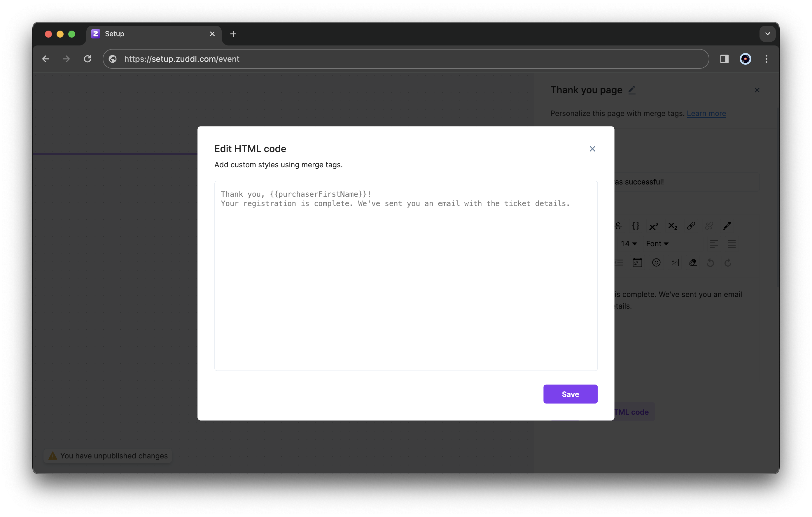The width and height of the screenshot is (812, 517).
Task: Click the redo icon
Action: point(728,263)
